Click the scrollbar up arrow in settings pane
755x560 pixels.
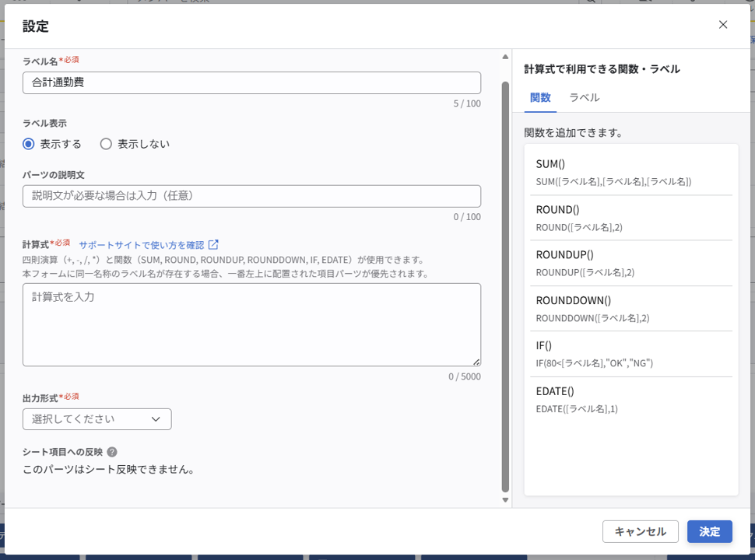pyautogui.click(x=505, y=57)
